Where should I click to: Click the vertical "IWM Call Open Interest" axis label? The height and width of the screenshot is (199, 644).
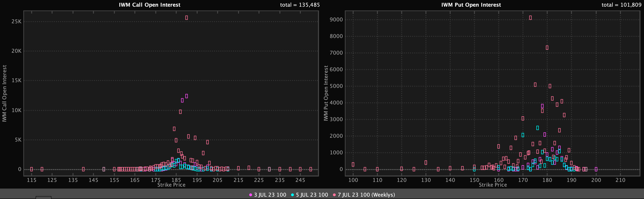click(x=4, y=93)
